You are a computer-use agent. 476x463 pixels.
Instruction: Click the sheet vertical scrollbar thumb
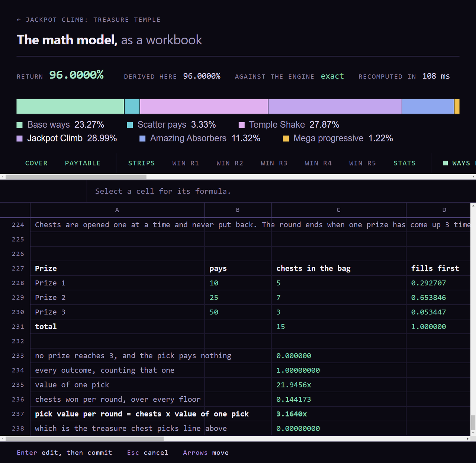pyautogui.click(x=473, y=422)
